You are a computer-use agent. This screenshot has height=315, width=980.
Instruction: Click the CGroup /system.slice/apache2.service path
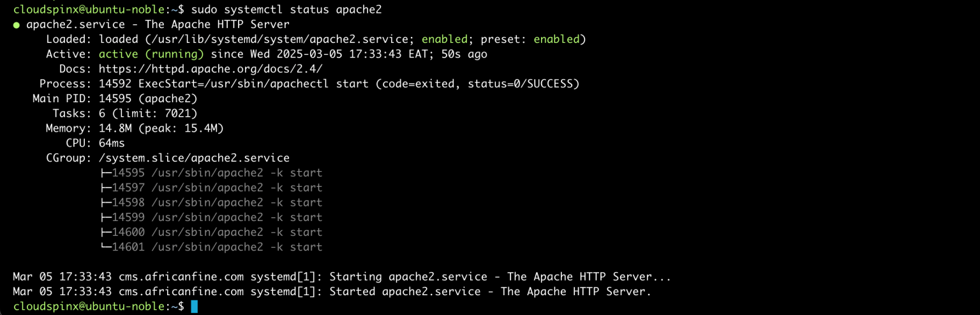(194, 158)
